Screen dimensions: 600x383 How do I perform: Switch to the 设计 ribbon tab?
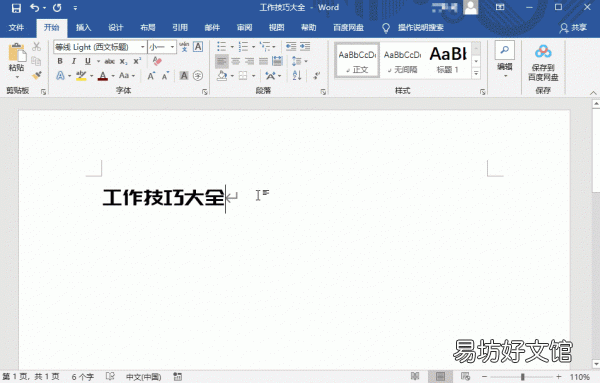click(116, 28)
